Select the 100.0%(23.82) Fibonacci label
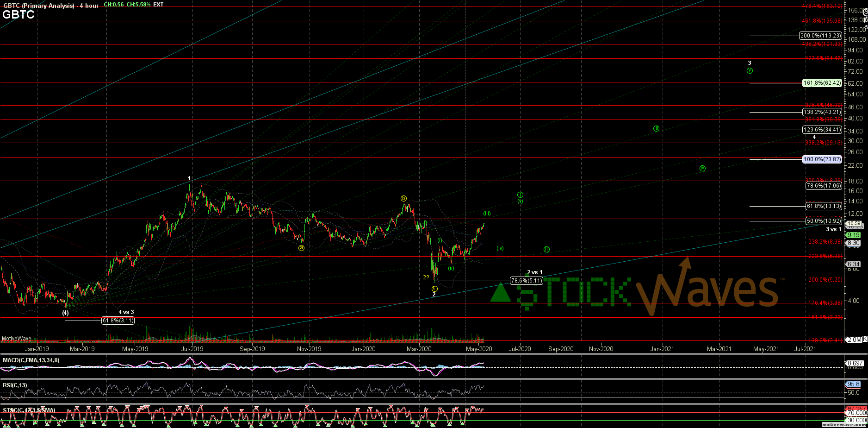This screenshot has height=428, width=868. pyautogui.click(x=823, y=159)
